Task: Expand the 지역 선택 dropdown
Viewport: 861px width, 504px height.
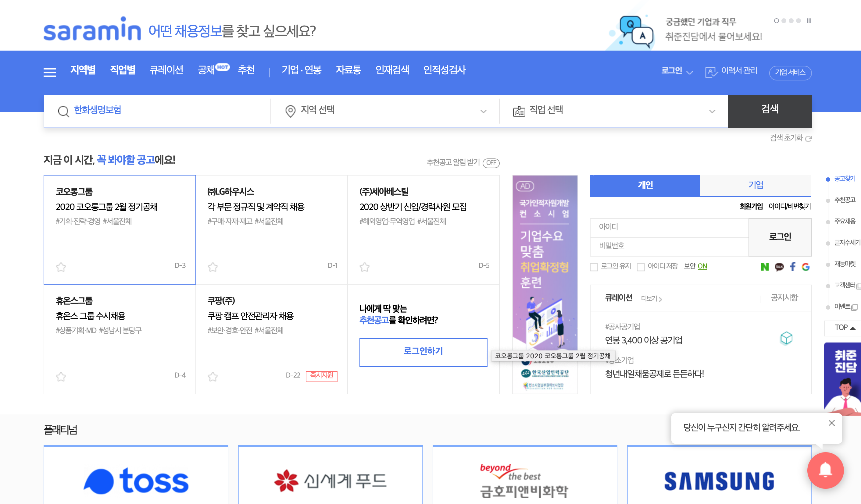Action: pyautogui.click(x=385, y=111)
